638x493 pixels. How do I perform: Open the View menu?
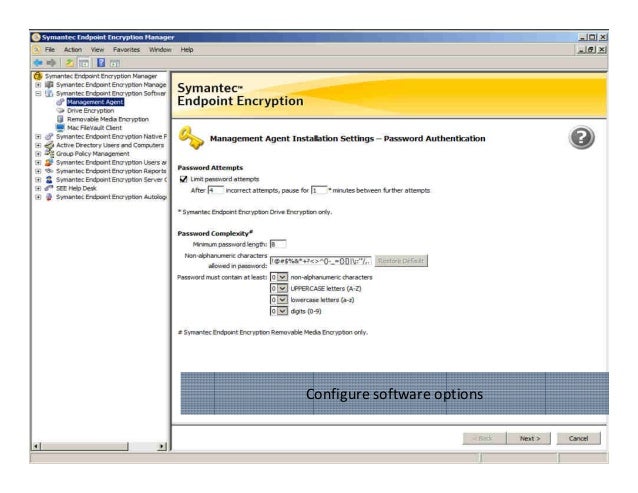[97, 50]
